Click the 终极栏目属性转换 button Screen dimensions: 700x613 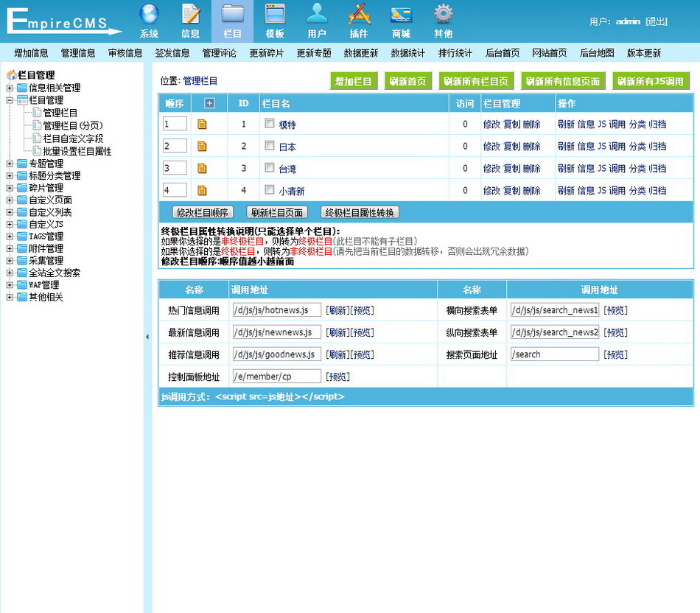(x=360, y=212)
